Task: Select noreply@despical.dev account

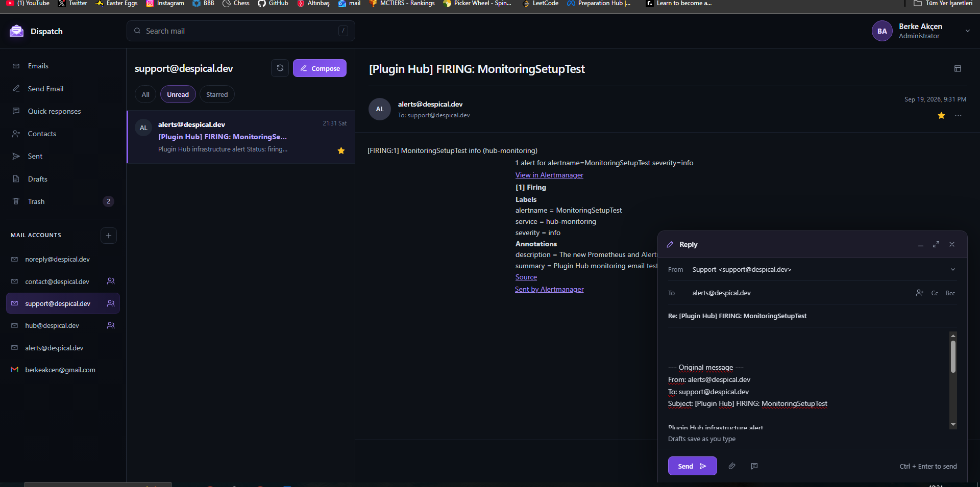Action: 63,259
